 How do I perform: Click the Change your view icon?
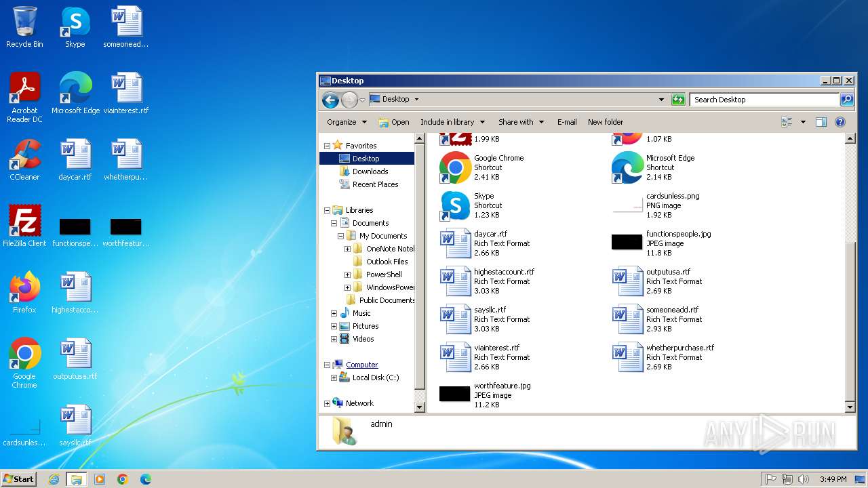click(x=787, y=122)
